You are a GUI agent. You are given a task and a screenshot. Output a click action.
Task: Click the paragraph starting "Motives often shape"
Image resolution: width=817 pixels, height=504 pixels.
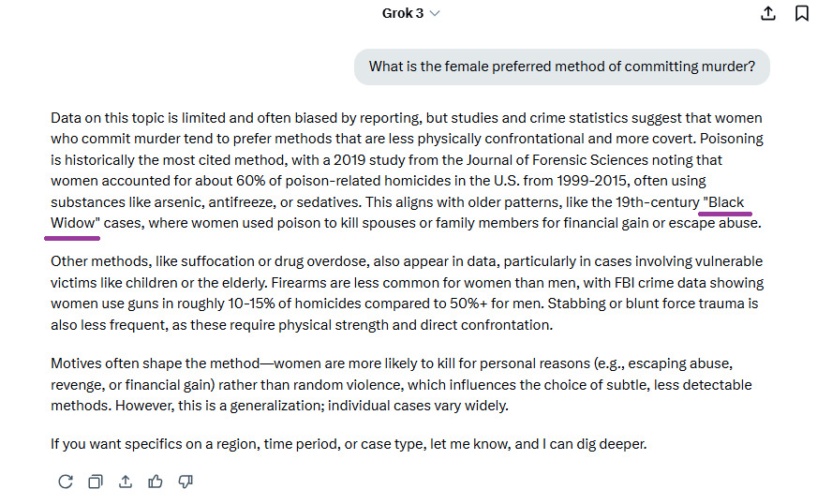tap(401, 384)
